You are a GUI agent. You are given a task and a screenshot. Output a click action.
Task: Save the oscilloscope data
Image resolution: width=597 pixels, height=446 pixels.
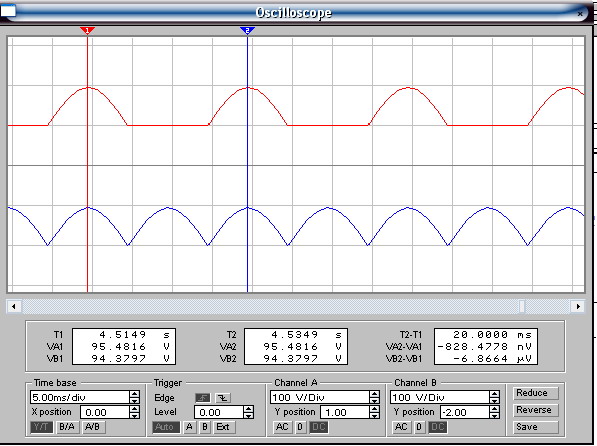pos(535,427)
